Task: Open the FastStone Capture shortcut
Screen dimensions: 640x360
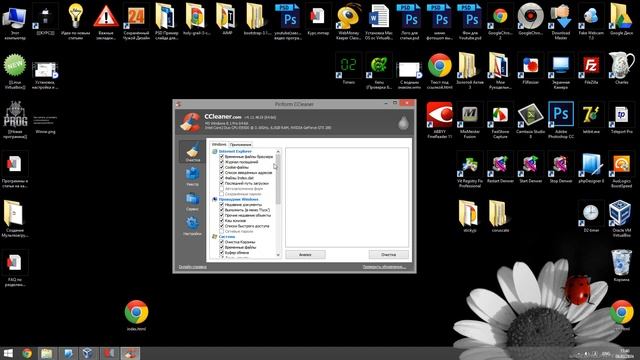Action: pyautogui.click(x=500, y=120)
